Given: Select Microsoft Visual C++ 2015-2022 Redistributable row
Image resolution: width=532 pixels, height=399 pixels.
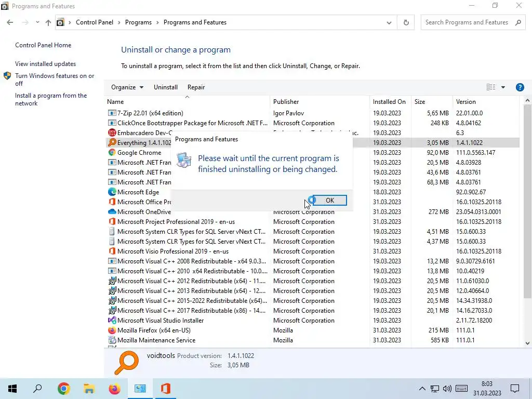Looking at the screenshot, I should (x=313, y=301).
